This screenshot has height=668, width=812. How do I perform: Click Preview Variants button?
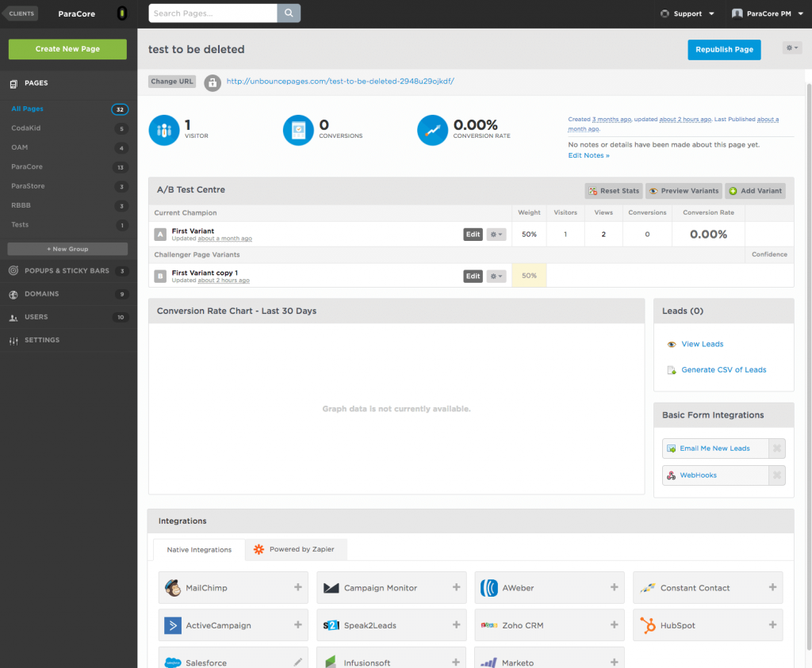point(684,191)
